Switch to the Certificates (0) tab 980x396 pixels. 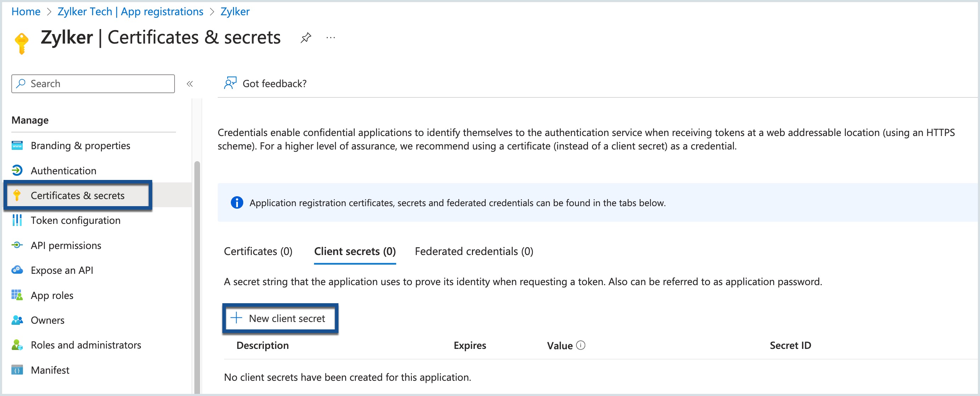[258, 251]
